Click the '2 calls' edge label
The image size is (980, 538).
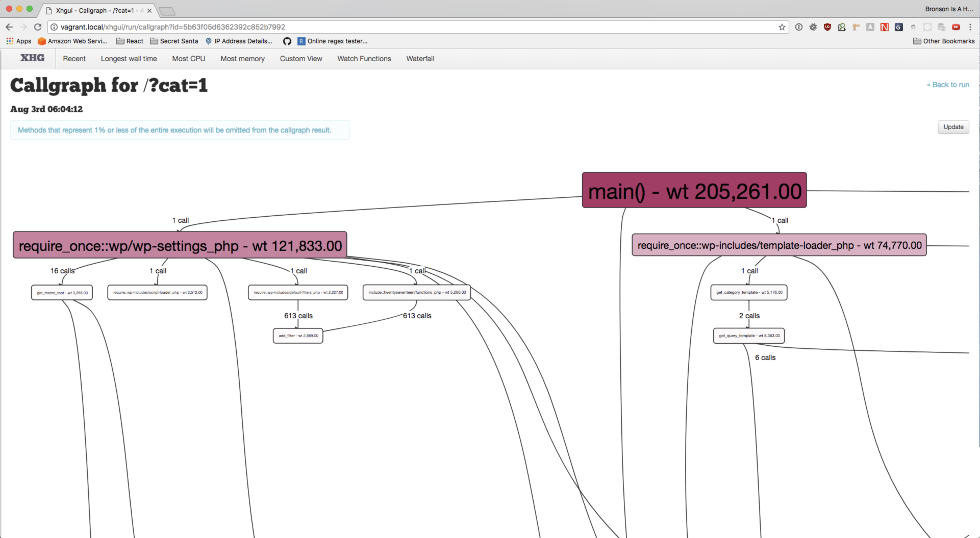749,316
